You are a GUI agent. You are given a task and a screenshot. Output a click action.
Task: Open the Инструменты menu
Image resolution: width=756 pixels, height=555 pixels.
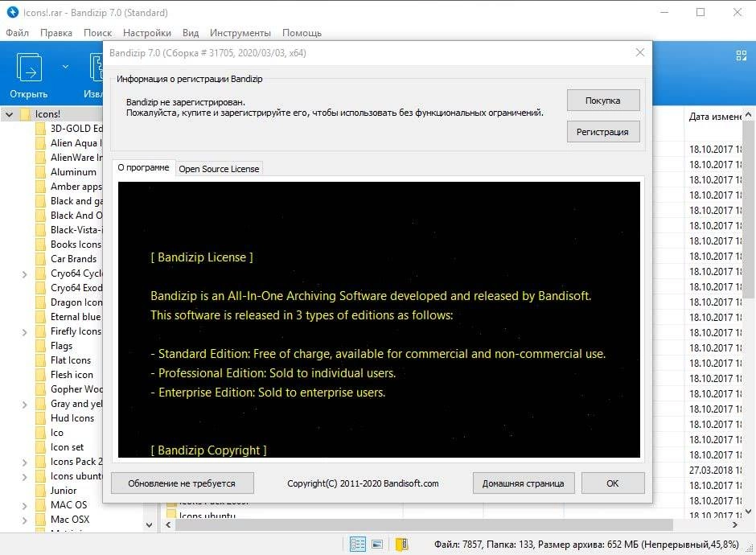pyautogui.click(x=240, y=33)
